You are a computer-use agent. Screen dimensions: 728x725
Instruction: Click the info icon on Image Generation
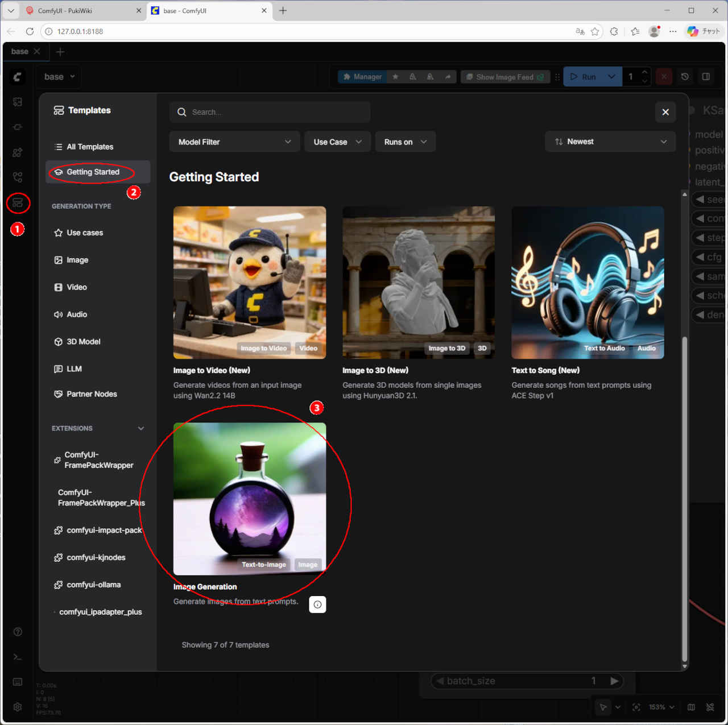click(317, 604)
